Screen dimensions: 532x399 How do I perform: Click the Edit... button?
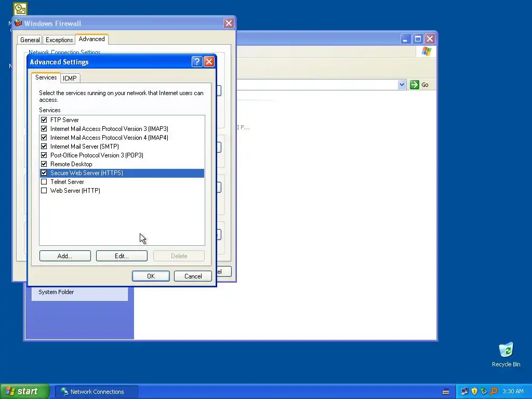[x=122, y=256]
